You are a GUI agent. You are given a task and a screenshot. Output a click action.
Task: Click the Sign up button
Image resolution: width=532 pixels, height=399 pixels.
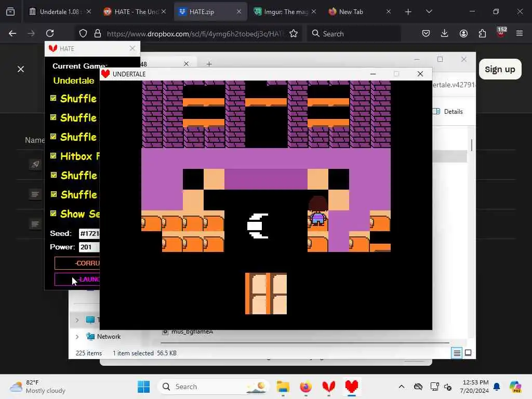click(500, 69)
